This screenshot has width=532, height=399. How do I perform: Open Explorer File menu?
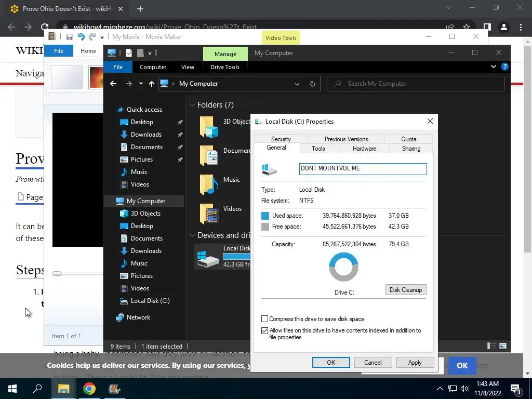coord(118,67)
